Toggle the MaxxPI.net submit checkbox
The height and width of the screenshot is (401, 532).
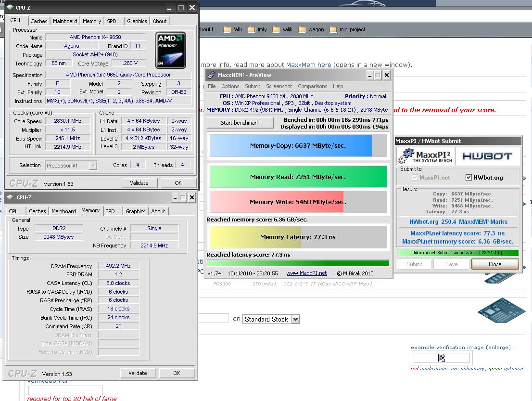click(x=415, y=177)
